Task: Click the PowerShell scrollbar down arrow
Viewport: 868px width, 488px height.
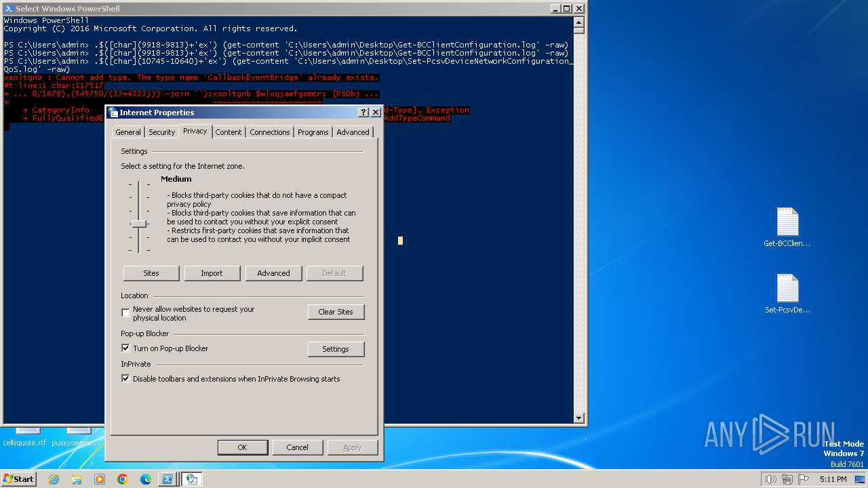Action: [x=579, y=418]
